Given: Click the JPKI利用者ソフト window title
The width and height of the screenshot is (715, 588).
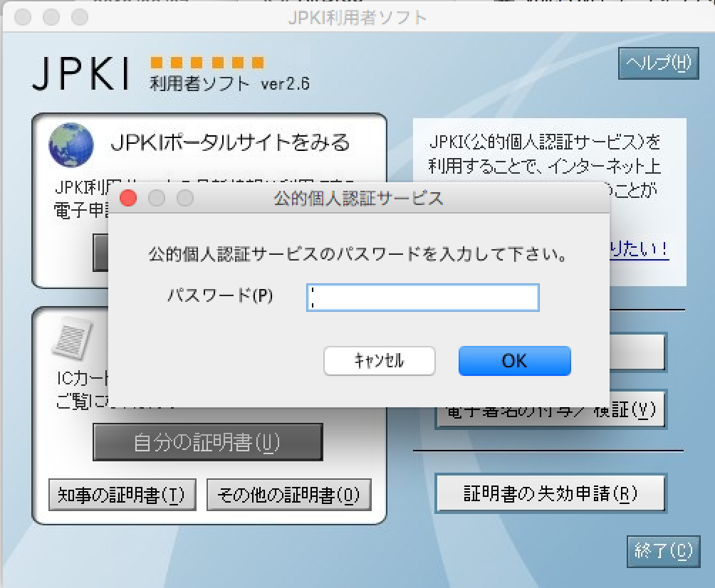Looking at the screenshot, I should tap(357, 18).
